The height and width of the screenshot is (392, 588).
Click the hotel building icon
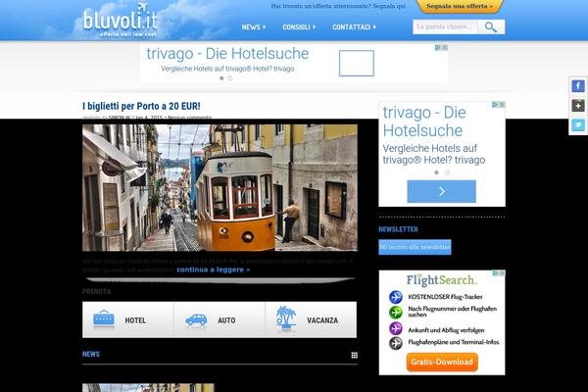coord(104,319)
